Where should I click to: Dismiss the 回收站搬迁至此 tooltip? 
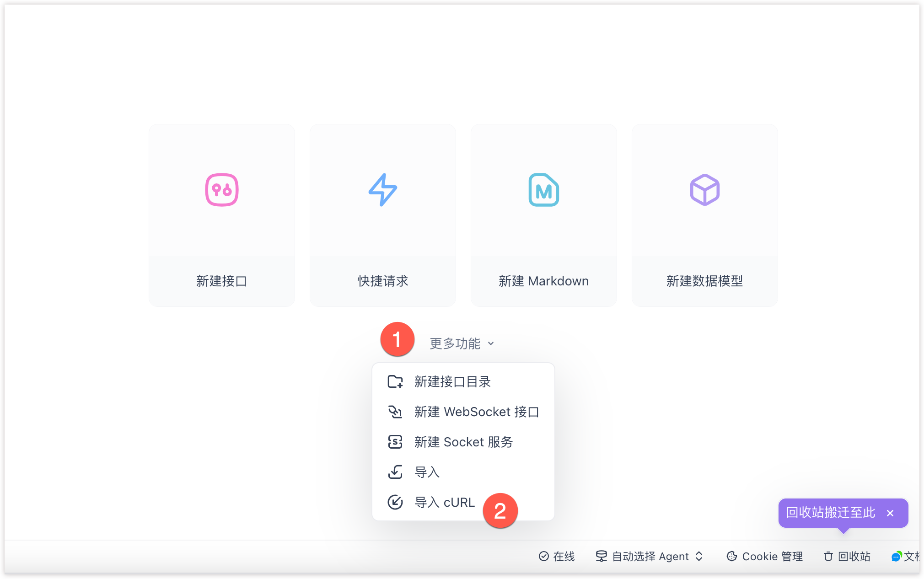890,513
